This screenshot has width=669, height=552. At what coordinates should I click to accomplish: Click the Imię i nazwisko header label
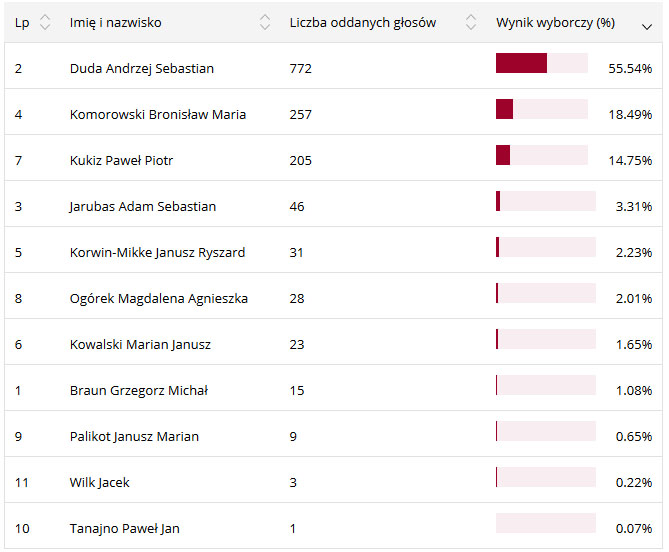[x=115, y=23]
